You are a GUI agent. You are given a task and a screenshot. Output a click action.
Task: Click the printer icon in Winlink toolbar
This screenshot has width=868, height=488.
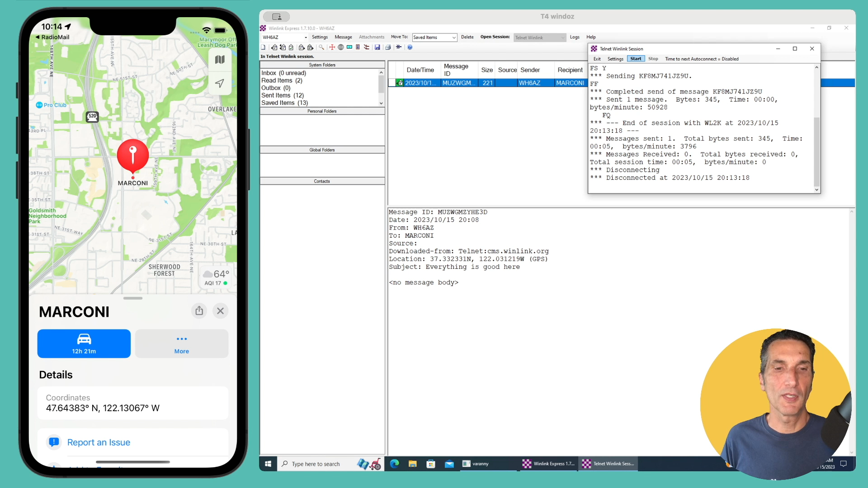tap(388, 47)
